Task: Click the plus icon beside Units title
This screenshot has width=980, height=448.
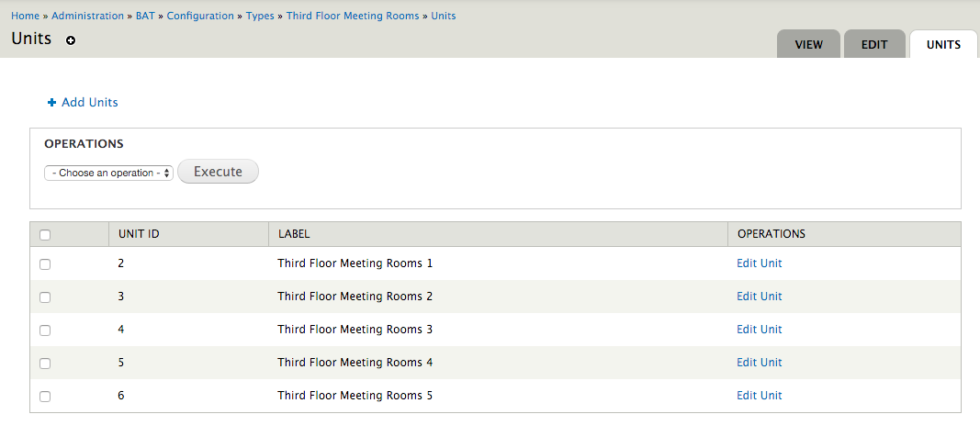Action: coord(71,40)
